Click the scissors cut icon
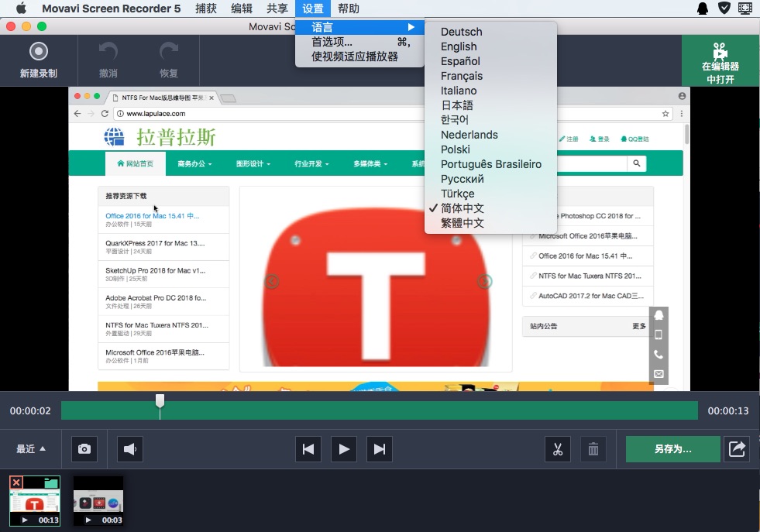Image resolution: width=760 pixels, height=532 pixels. click(x=557, y=449)
